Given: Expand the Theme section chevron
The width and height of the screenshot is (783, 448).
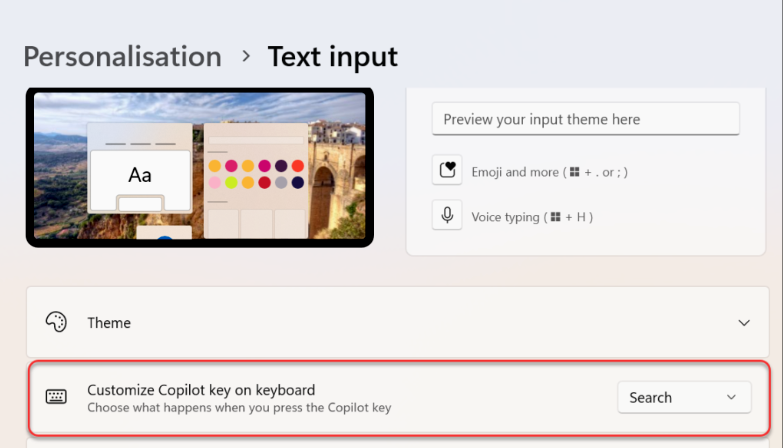Looking at the screenshot, I should [x=744, y=323].
